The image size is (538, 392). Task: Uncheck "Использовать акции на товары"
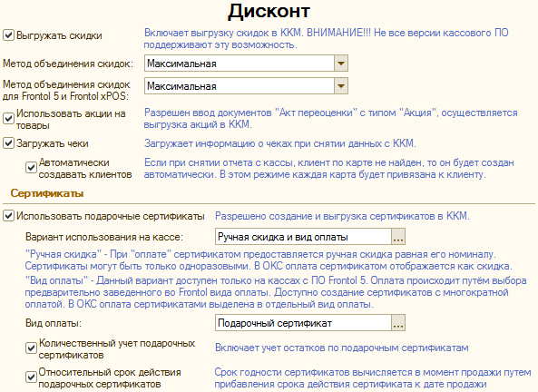(x=8, y=119)
